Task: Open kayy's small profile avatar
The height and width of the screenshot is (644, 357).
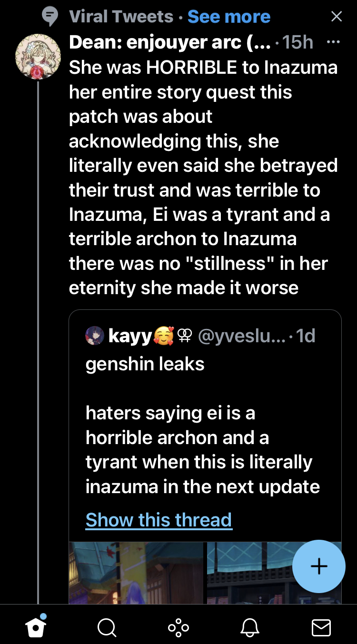Action: pos(95,337)
